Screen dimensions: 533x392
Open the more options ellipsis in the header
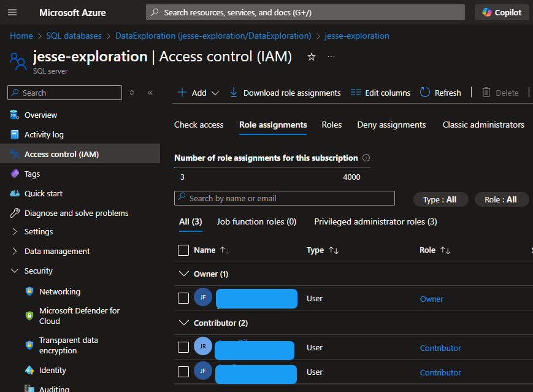pyautogui.click(x=331, y=56)
